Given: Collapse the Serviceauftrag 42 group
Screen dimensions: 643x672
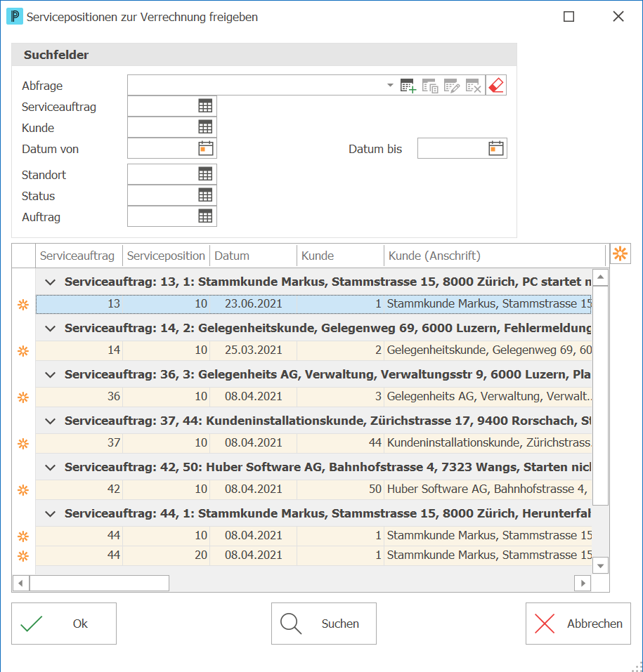Looking at the screenshot, I should pyautogui.click(x=50, y=467).
